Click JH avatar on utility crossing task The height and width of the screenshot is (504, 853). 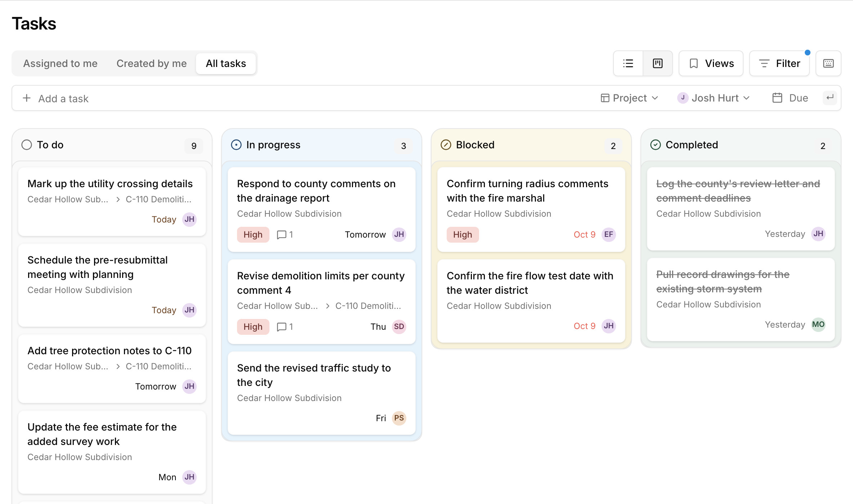coord(189,219)
